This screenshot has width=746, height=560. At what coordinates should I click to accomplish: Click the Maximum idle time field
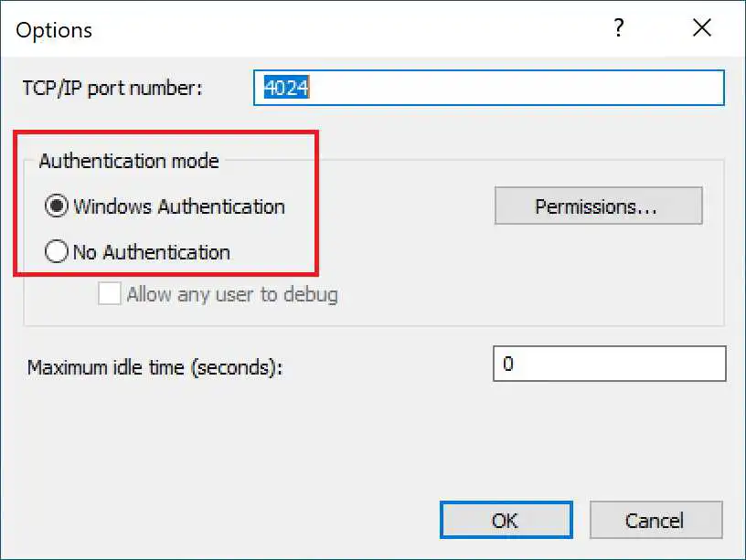pos(609,364)
